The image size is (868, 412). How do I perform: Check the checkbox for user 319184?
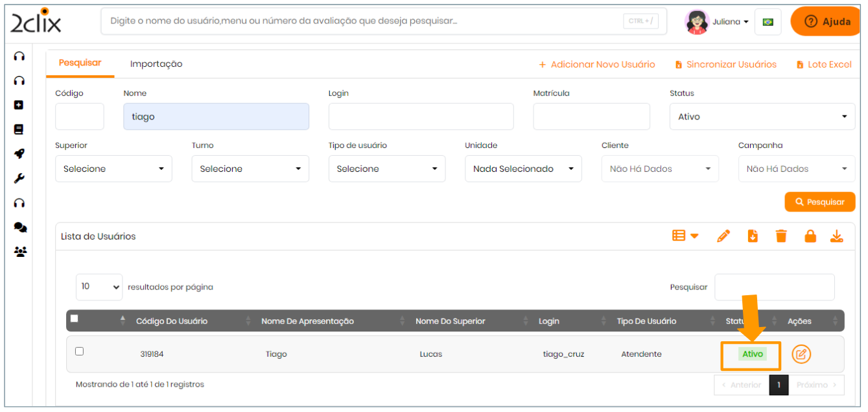(x=80, y=352)
